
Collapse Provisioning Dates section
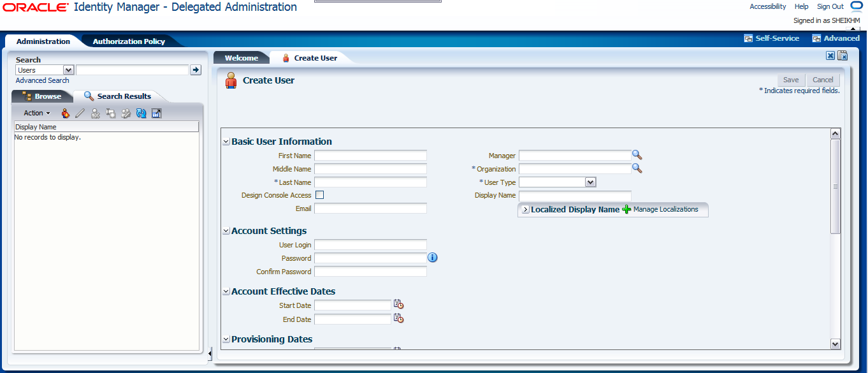pos(226,339)
